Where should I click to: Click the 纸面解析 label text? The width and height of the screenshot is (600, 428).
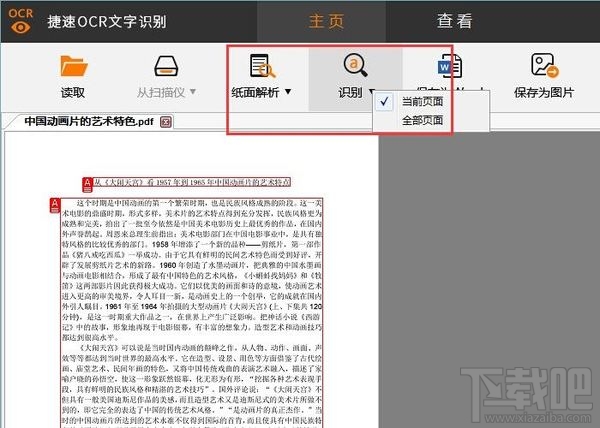255,92
